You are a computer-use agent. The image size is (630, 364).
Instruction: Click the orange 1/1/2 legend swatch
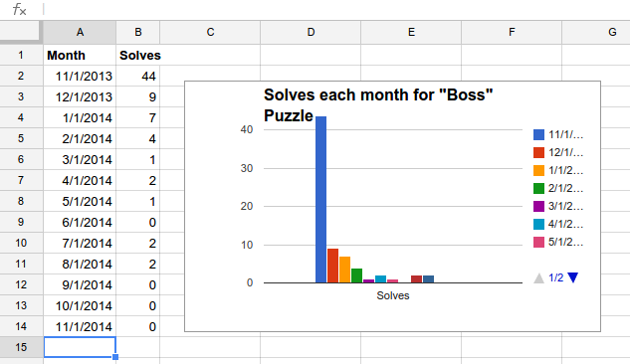tap(538, 170)
